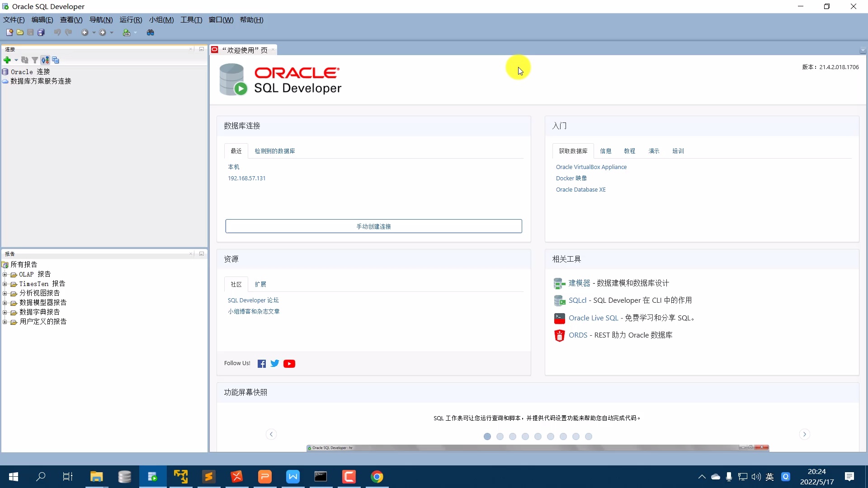Open Google Chrome from the taskbar

[377, 477]
